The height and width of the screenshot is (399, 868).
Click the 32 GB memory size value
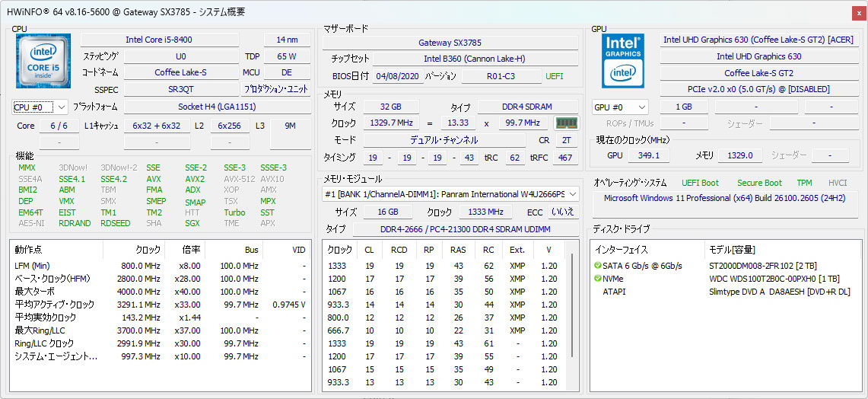391,107
